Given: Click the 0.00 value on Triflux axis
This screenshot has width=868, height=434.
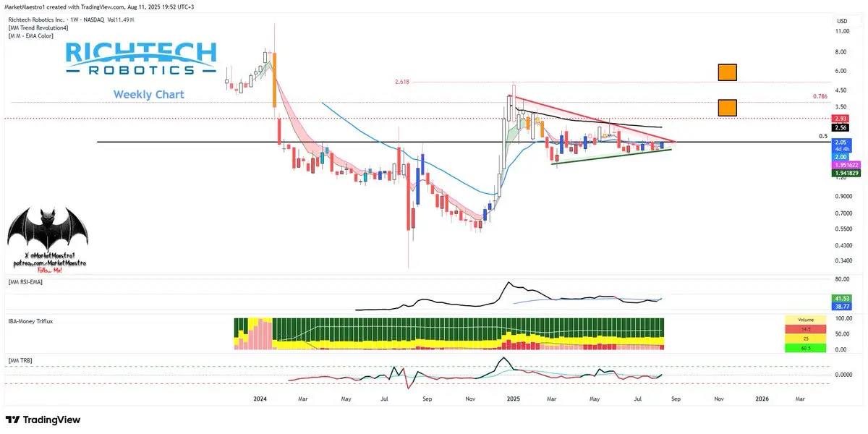Looking at the screenshot, I should (842, 349).
